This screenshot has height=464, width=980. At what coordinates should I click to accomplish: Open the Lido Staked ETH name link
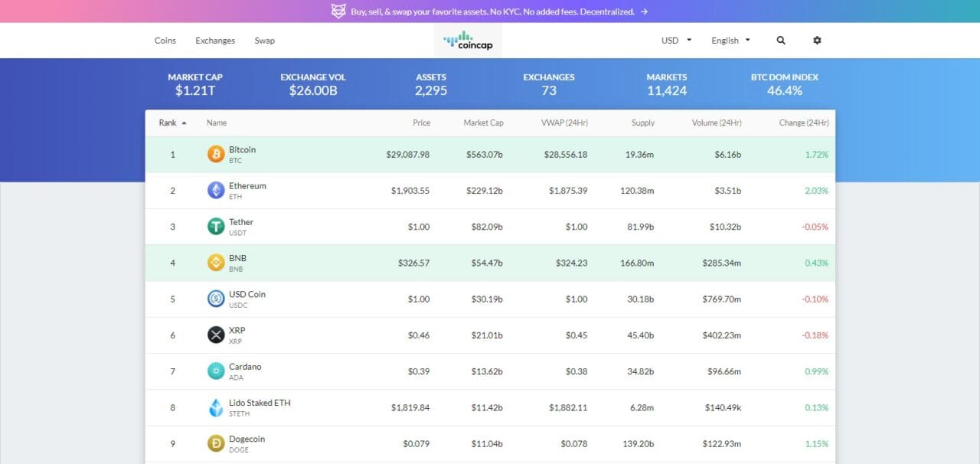260,402
